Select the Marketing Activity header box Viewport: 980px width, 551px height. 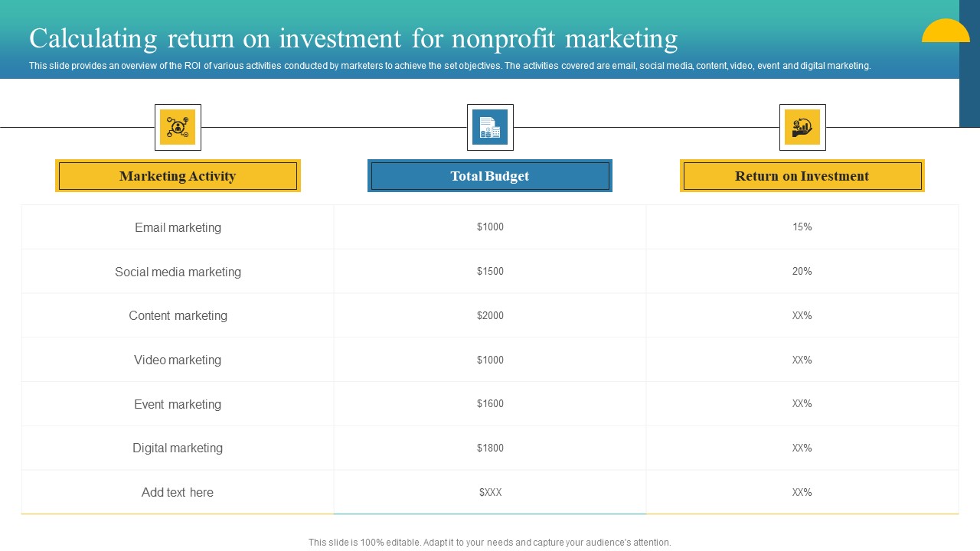pyautogui.click(x=178, y=176)
